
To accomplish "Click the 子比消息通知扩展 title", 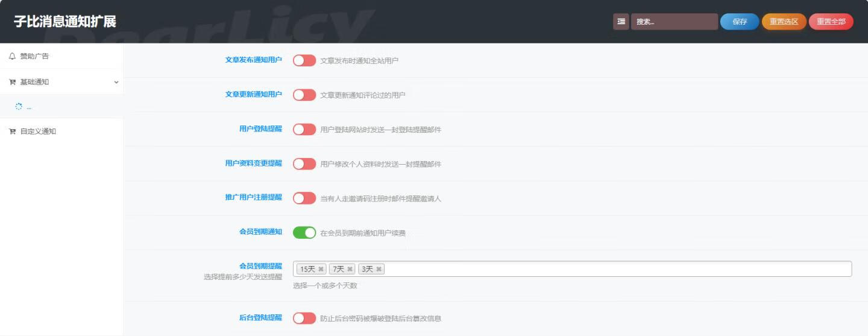I will pyautogui.click(x=65, y=22).
